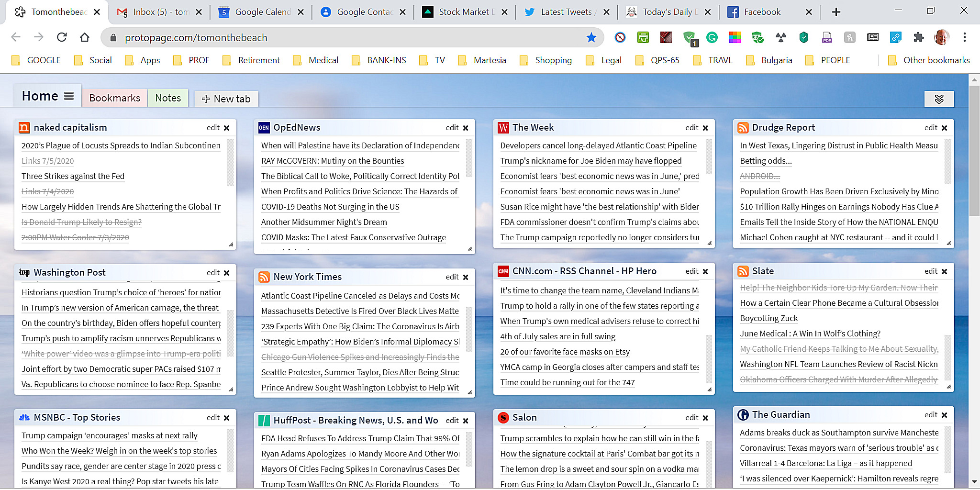Edit the CNN.com RSS widget
980x490 pixels.
(x=691, y=271)
